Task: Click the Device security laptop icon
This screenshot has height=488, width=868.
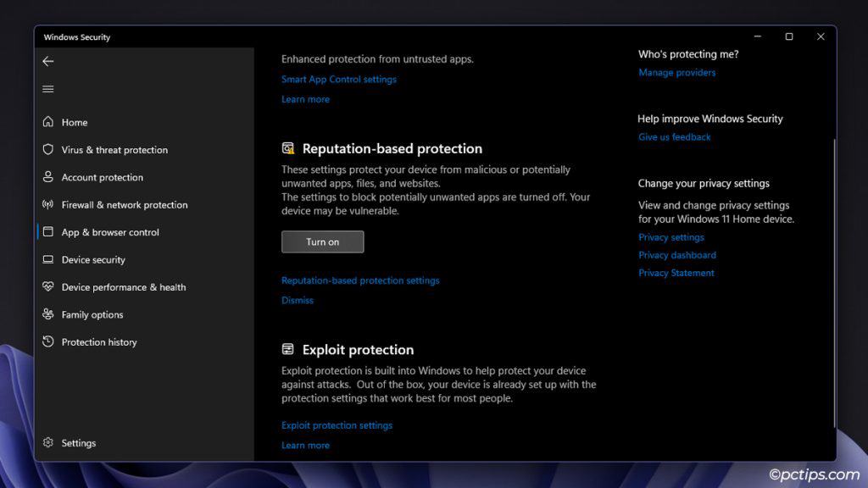Action: coord(48,259)
